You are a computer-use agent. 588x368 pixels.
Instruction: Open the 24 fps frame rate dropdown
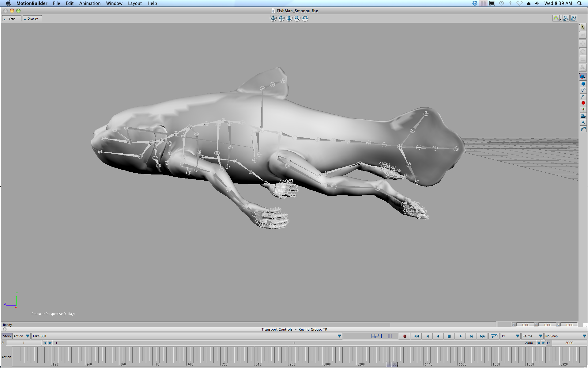pos(532,336)
